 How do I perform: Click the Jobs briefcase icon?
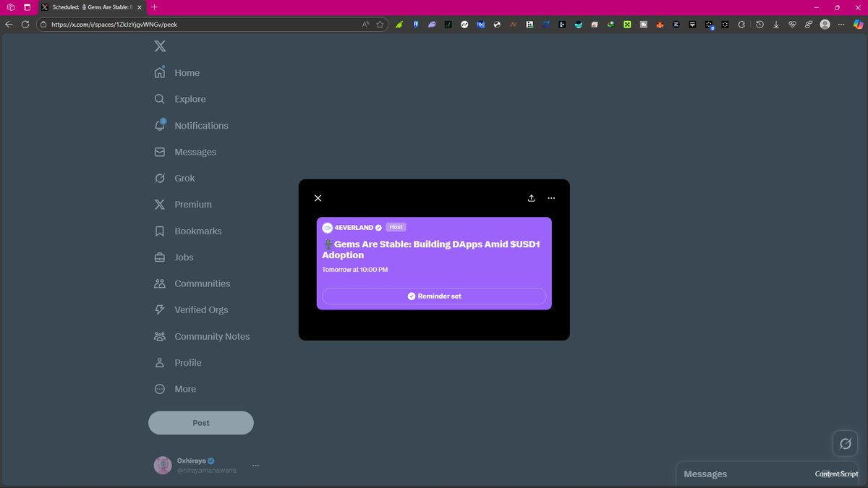(x=160, y=257)
